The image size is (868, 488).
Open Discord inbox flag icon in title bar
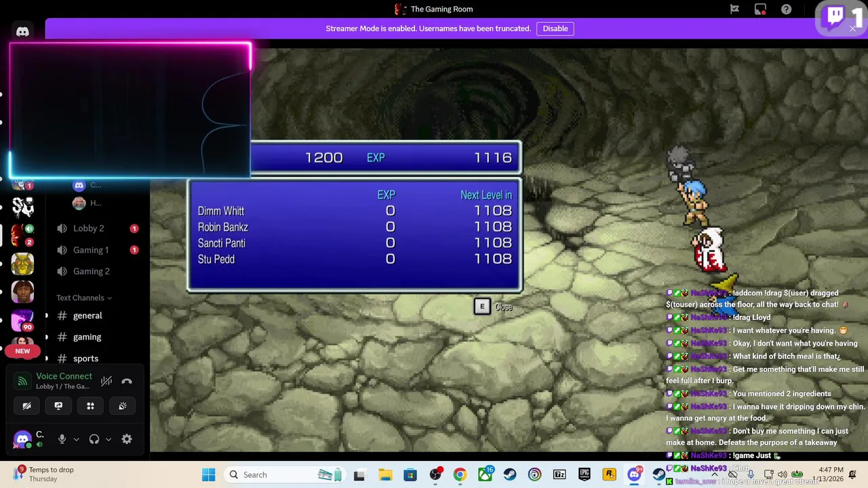pyautogui.click(x=734, y=9)
